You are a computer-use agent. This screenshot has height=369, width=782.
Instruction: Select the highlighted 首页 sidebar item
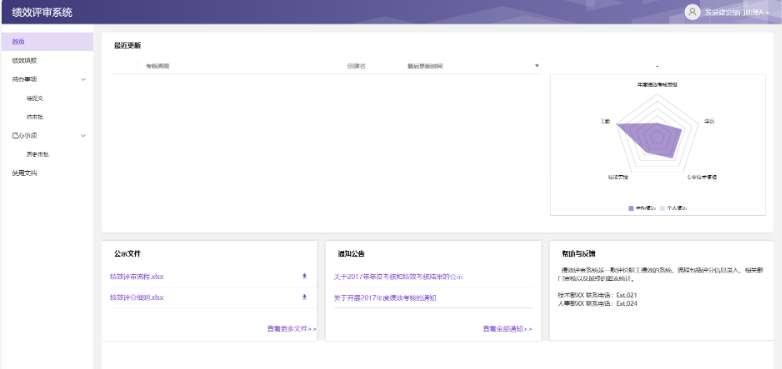pyautogui.click(x=47, y=42)
